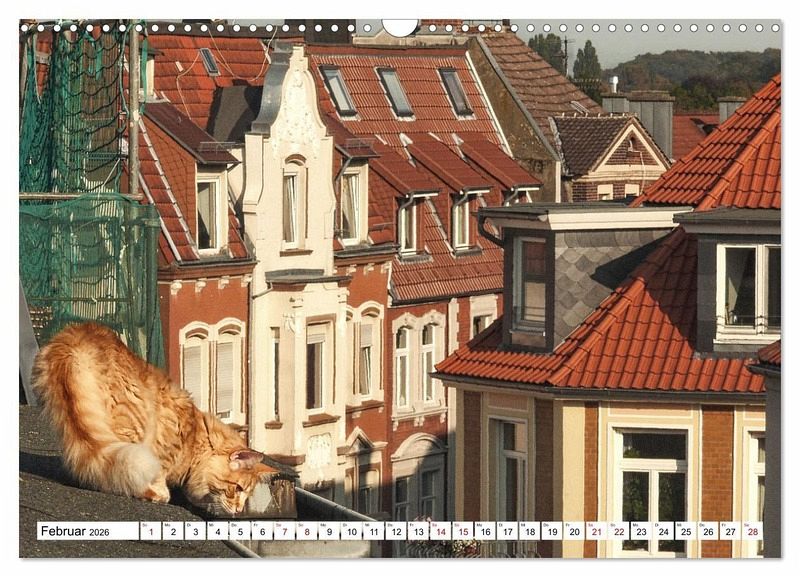
Task: Select day 18 in the calendar strip
Action: (530, 531)
